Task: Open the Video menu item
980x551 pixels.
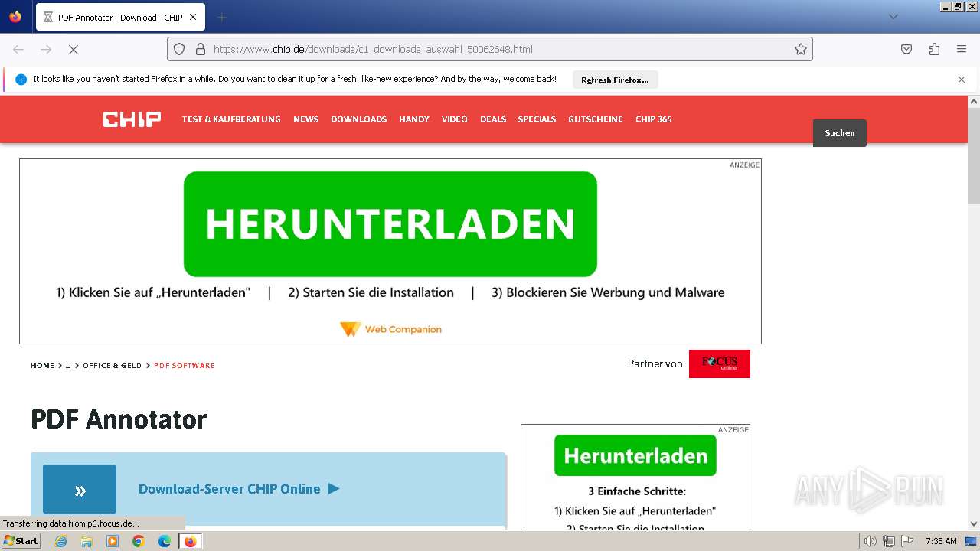Action: [454, 119]
